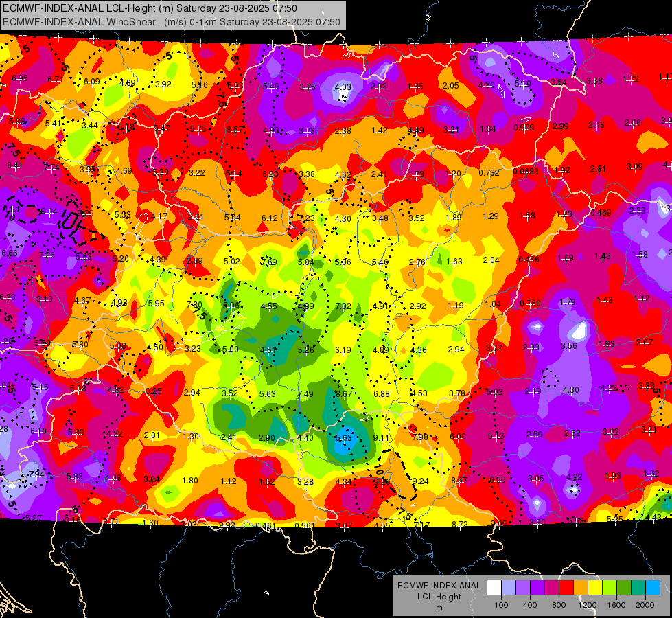Click the wind shear value '2.01'

pyautogui.click(x=152, y=435)
